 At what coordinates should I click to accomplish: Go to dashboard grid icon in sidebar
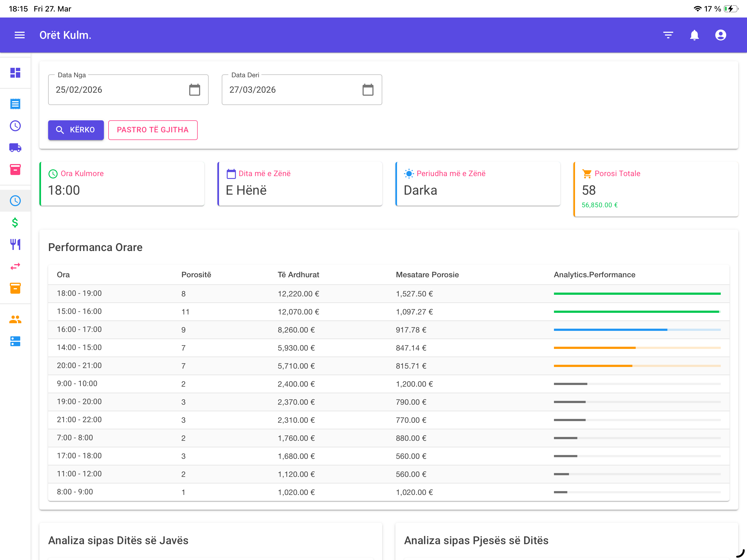[x=15, y=73]
